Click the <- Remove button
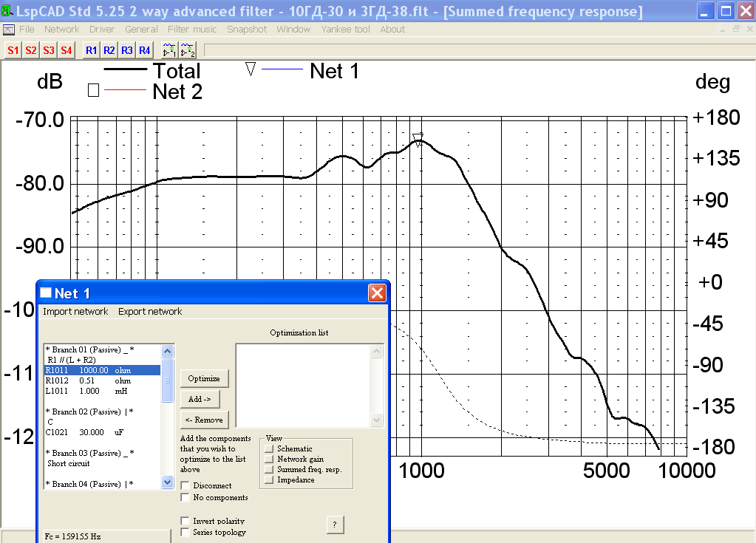The width and height of the screenshot is (756, 543). 204,420
